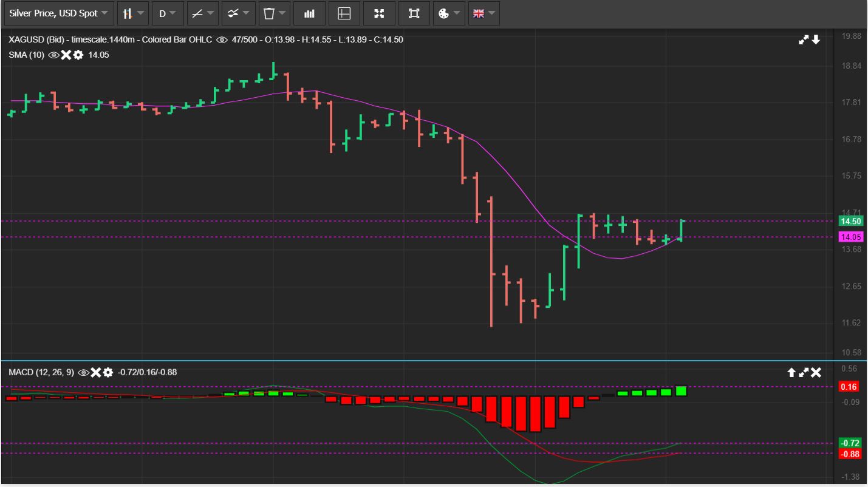Click the volume bars toolbar icon
The height and width of the screenshot is (487, 868).
[309, 13]
